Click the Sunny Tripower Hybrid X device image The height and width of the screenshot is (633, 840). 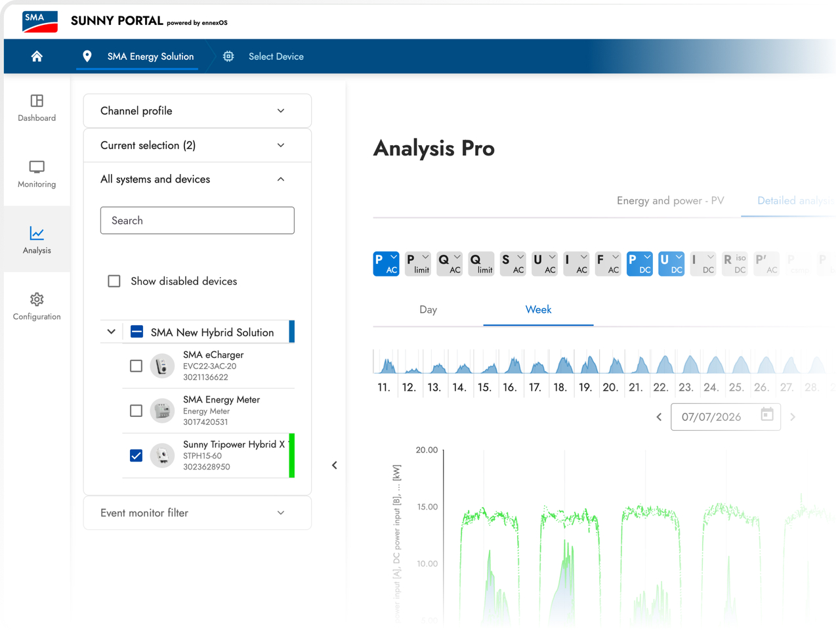click(162, 455)
